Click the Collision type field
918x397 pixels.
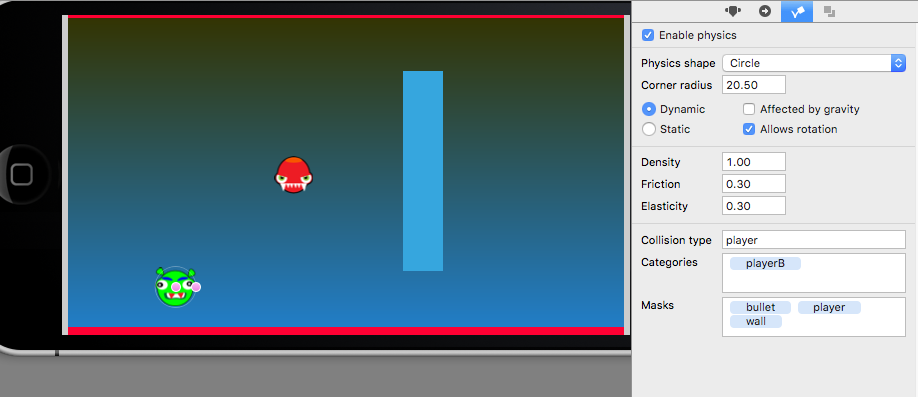814,239
